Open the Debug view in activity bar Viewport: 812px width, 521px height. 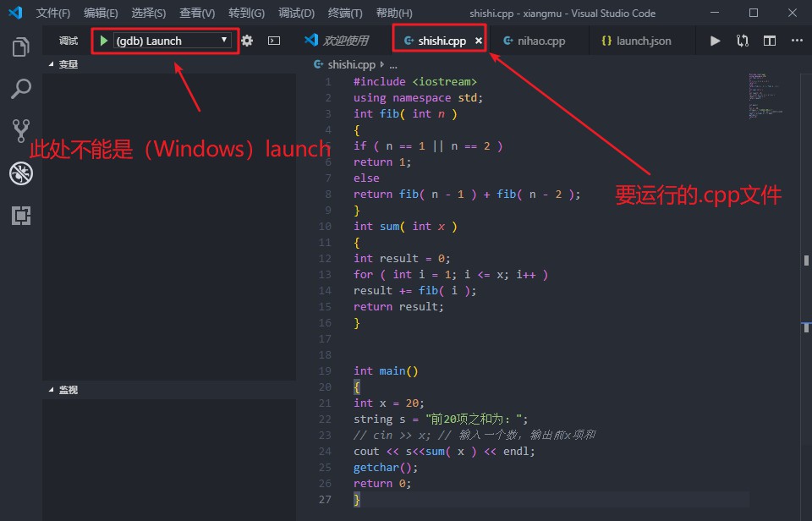coord(20,173)
